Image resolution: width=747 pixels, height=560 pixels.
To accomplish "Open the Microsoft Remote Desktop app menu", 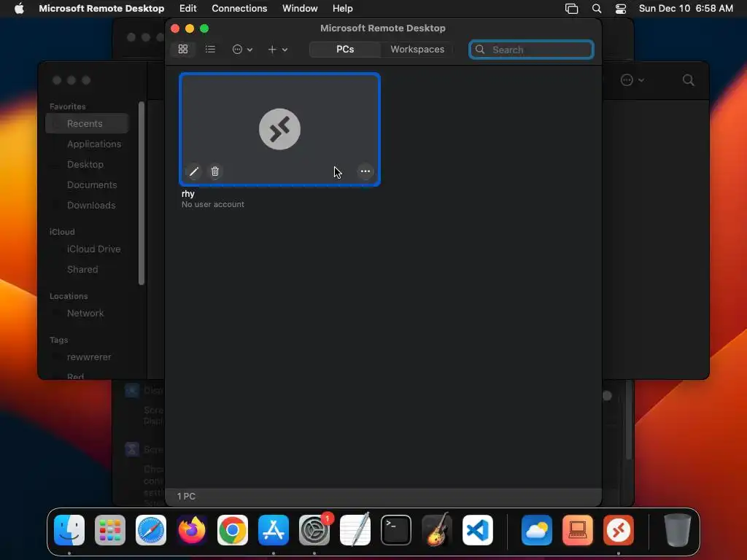I will click(x=101, y=9).
